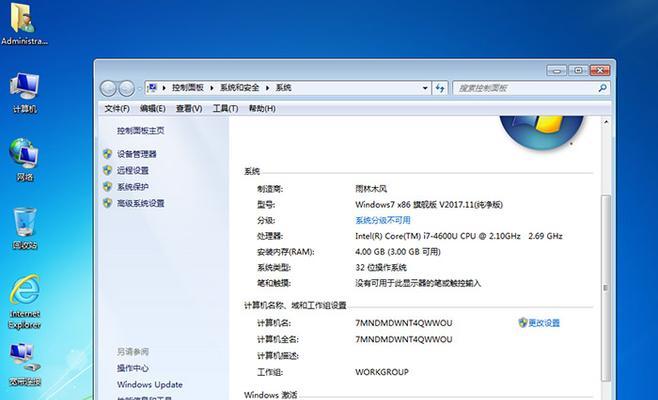
Task: Click the control panel icon in the address bar
Action: [152, 88]
